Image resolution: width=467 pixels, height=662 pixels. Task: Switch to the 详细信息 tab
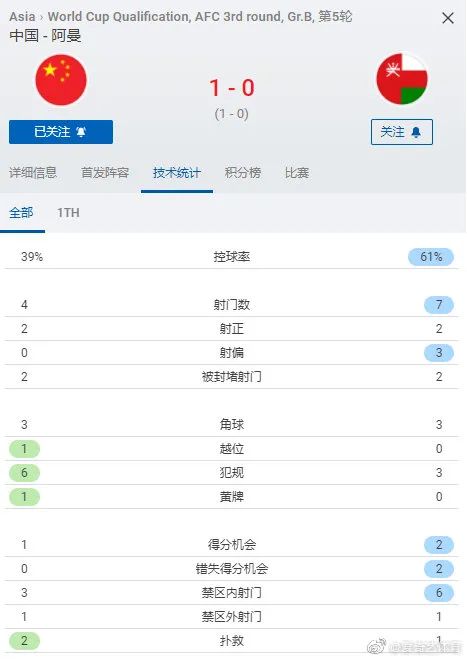[x=33, y=173]
